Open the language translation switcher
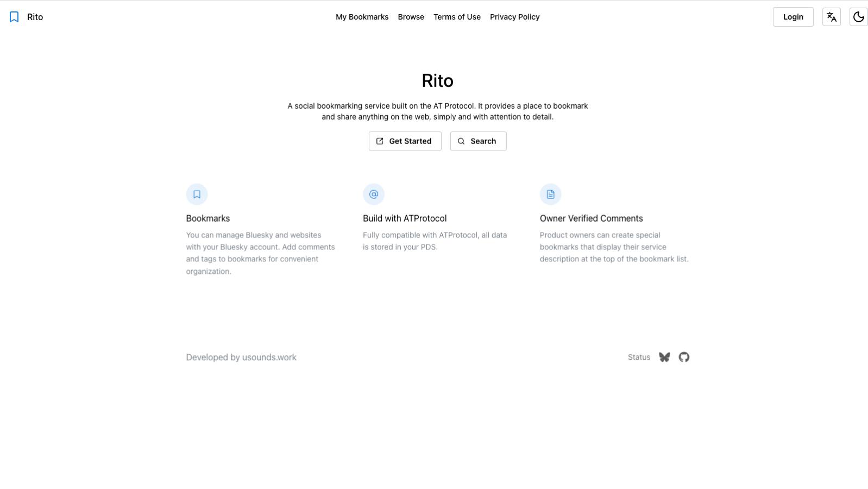The height and width of the screenshot is (489, 868). click(832, 17)
